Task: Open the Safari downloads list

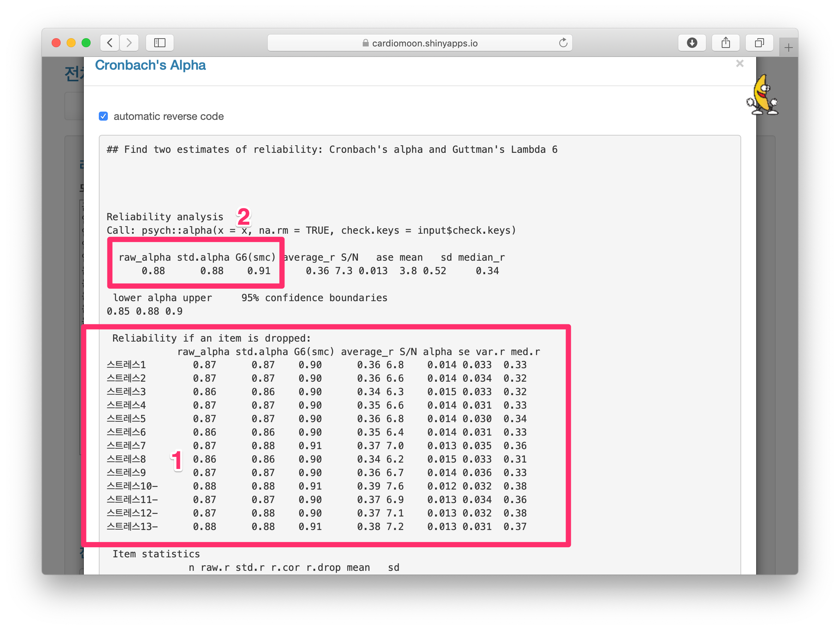Action: 692,43
